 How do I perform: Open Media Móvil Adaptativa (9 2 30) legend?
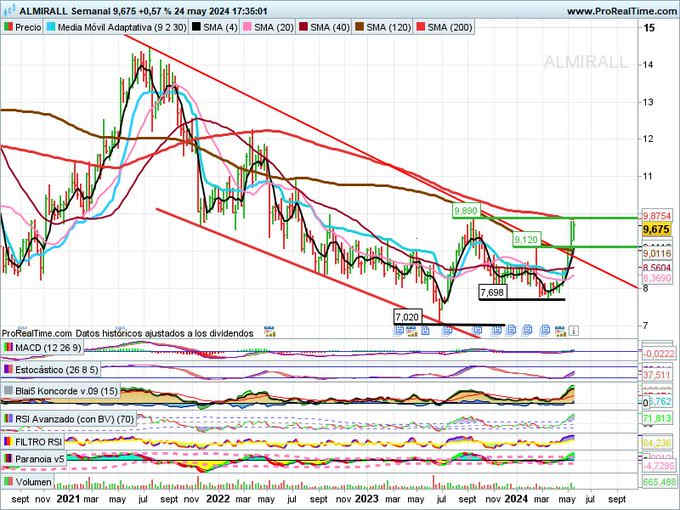pyautogui.click(x=117, y=27)
